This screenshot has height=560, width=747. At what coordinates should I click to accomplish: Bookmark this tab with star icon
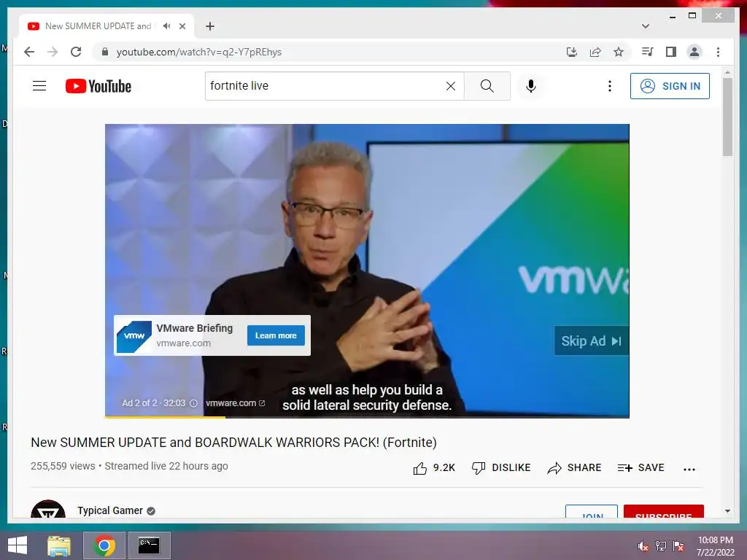[x=619, y=52]
